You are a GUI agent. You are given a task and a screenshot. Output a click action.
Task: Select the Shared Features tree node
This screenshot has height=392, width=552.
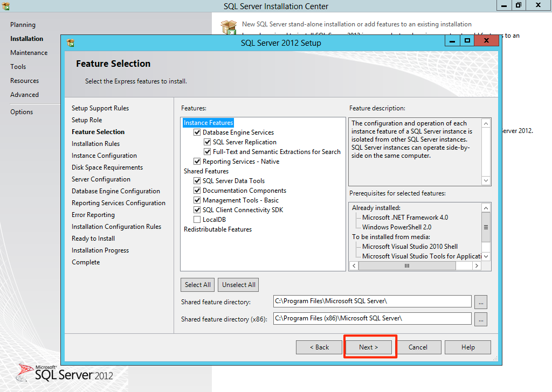[206, 171]
